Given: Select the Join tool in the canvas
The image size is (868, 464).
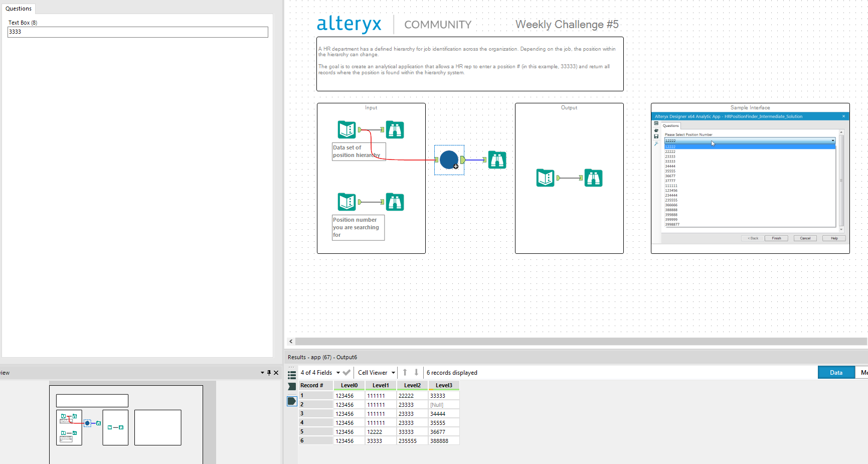Looking at the screenshot, I should coord(449,160).
